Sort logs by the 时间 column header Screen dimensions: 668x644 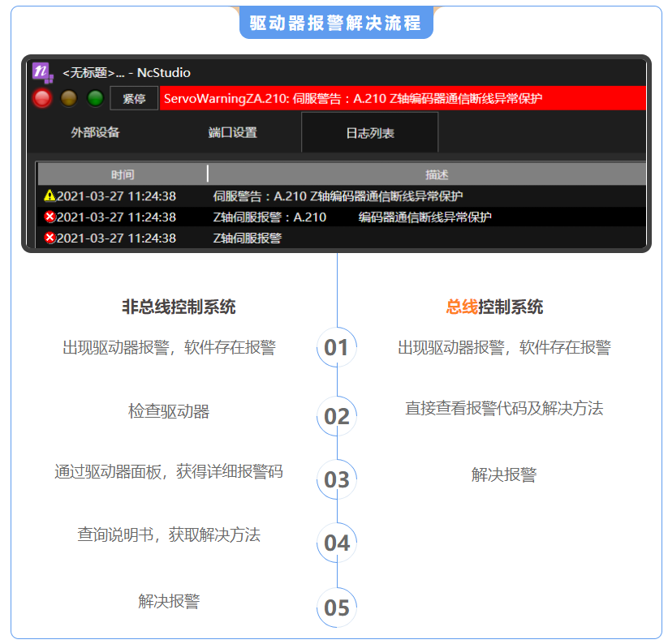123,174
